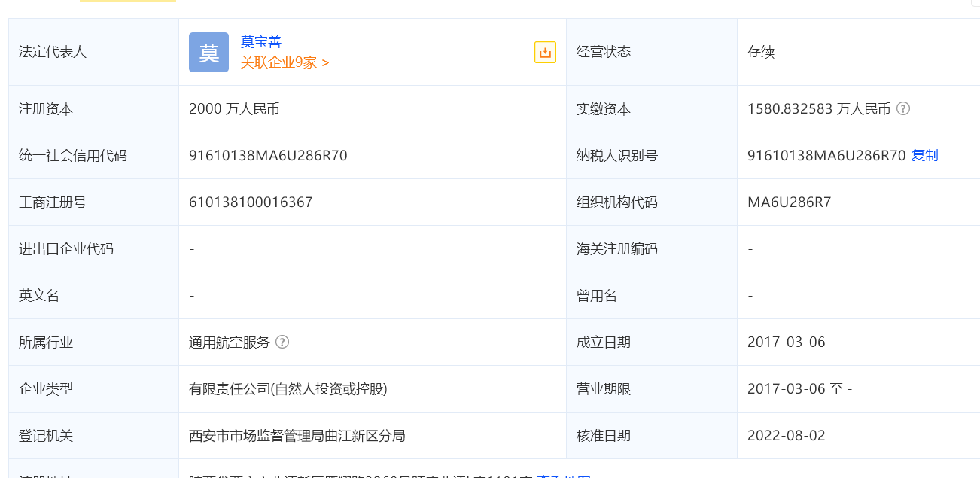The image size is (980, 478).
Task: Click the 有限责任公司(自然人投资或控股) company type text
Action: point(288,389)
